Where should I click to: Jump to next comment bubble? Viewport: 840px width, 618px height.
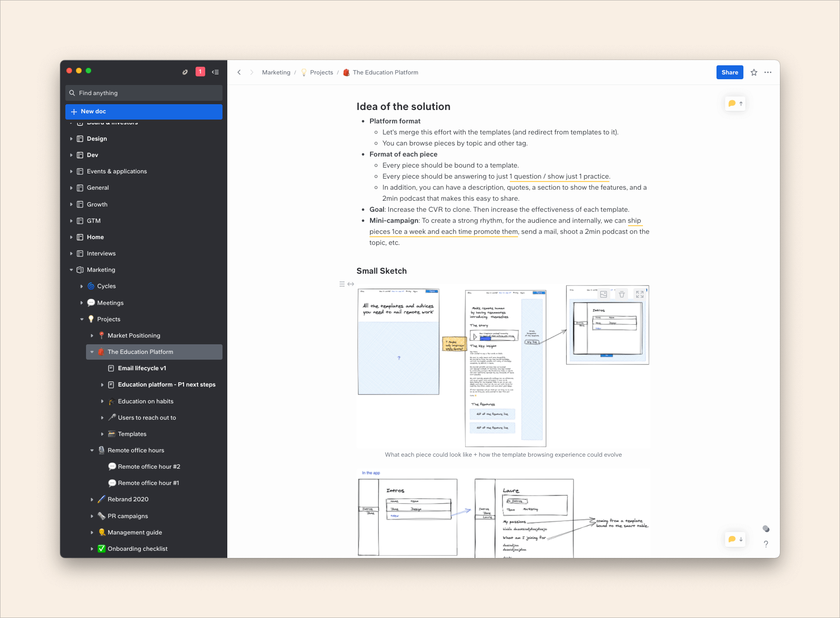pos(735,539)
